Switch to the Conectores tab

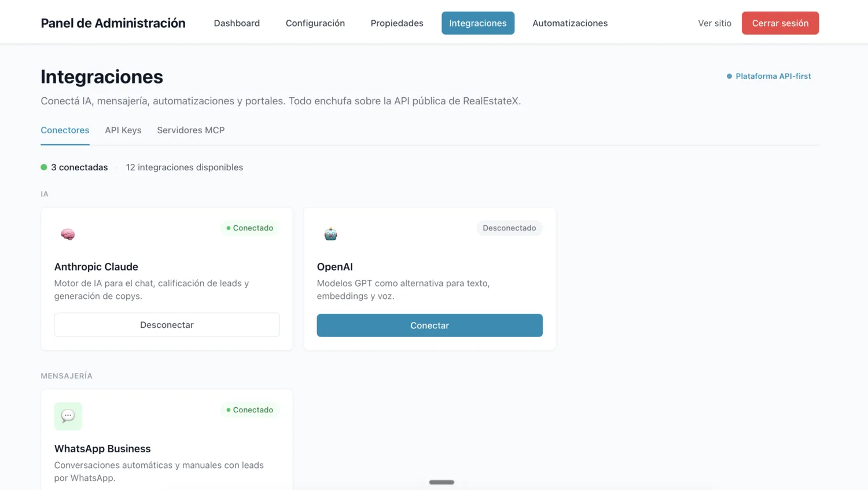click(65, 130)
